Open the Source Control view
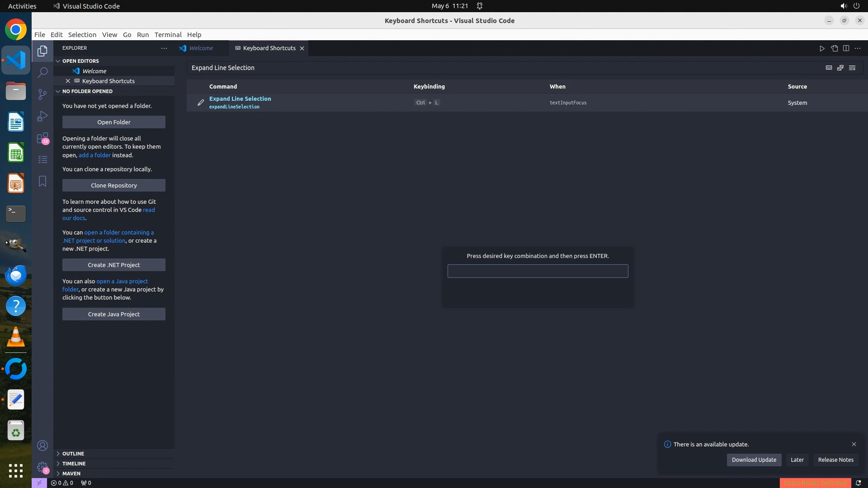Image resolution: width=868 pixels, height=488 pixels. pyautogui.click(x=42, y=94)
